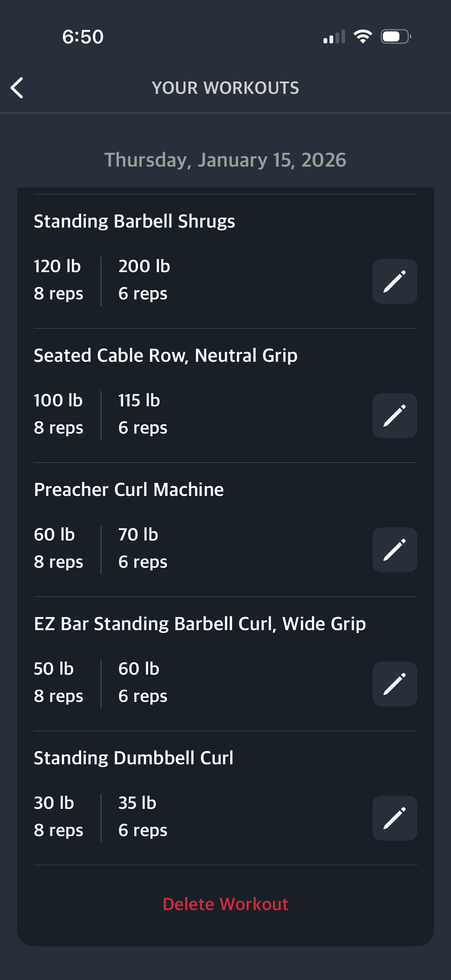Tap the Thursday, January 15, 2026 date
451x980 pixels.
point(225,160)
